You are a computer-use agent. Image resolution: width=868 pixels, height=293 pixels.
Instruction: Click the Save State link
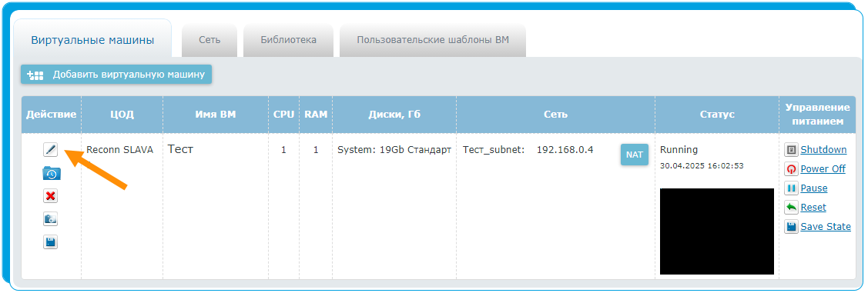coord(826,227)
